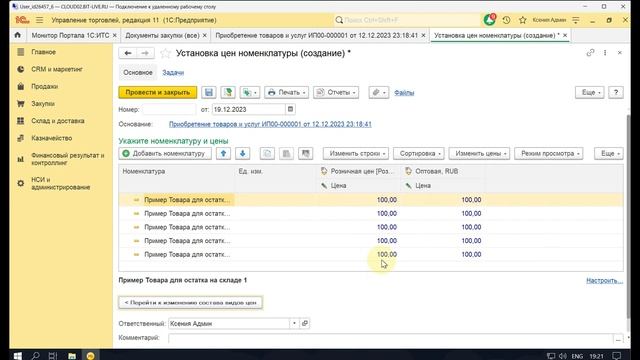The image size is (640, 360).
Task: Expand the create-based-on dropdown
Action: (250, 92)
